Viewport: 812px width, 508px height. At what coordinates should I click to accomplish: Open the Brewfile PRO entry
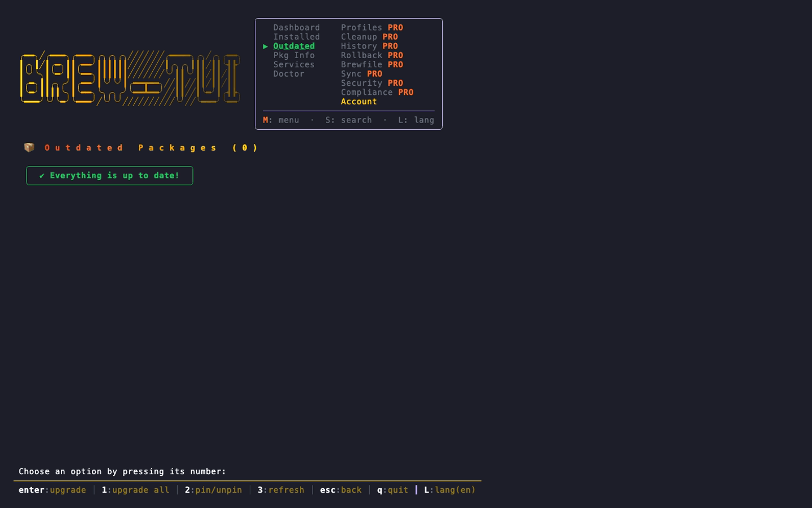coord(372,64)
